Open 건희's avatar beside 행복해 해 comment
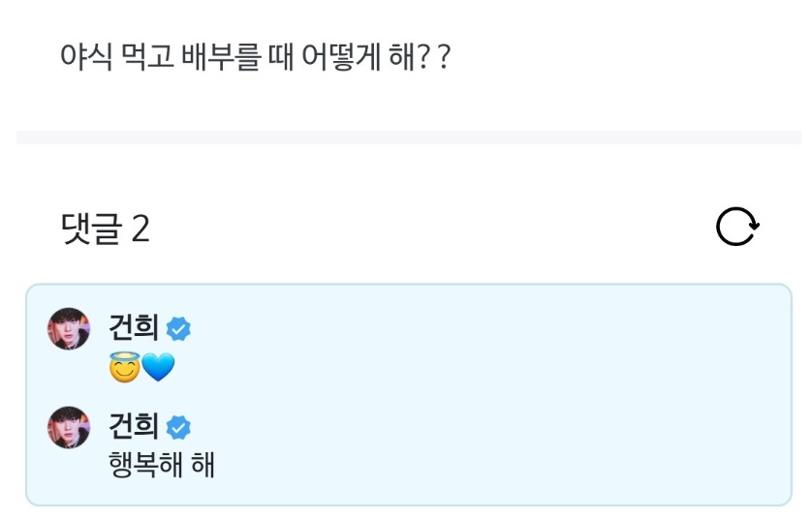The width and height of the screenshot is (812, 519). (69, 427)
